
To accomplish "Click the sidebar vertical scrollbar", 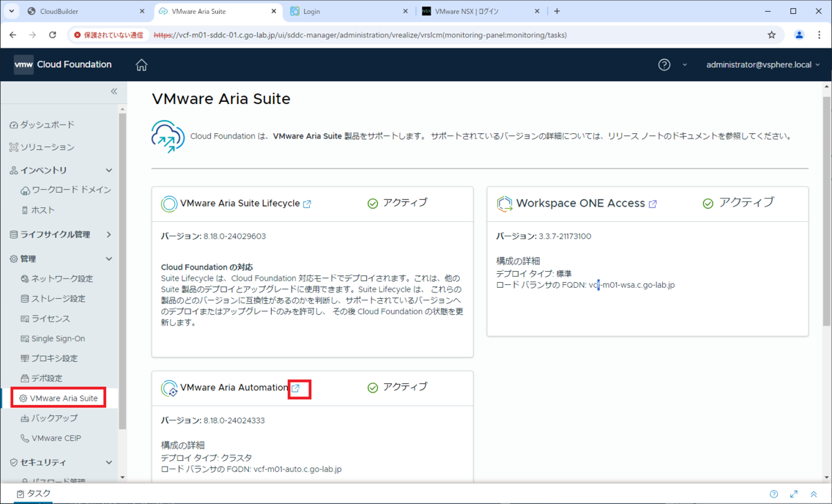I will [122, 270].
